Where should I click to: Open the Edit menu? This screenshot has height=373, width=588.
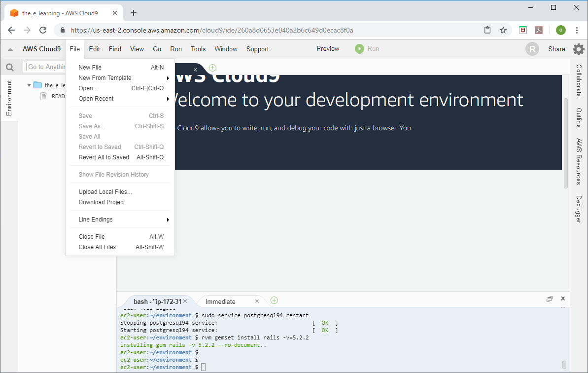click(x=94, y=49)
